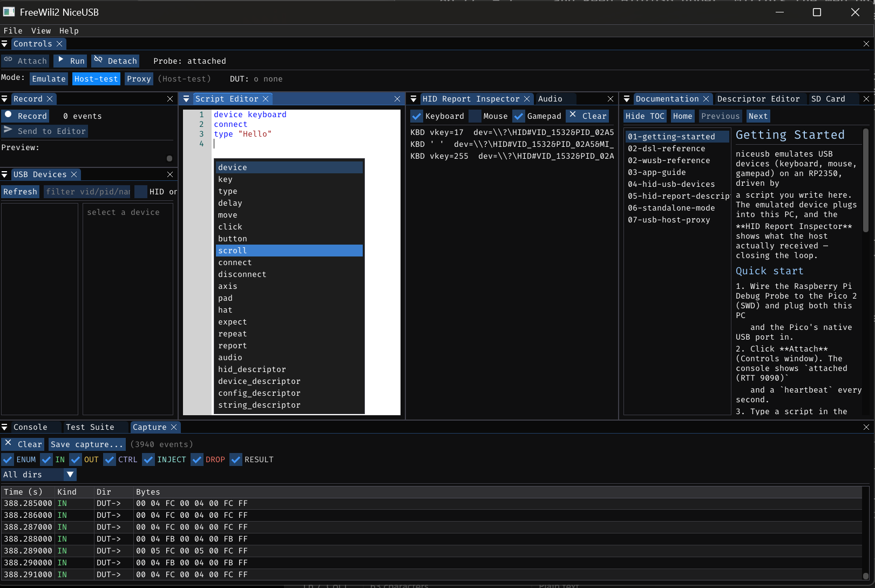875x588 pixels.
Task: Click the Documentation vertical scrollbar
Action: click(866, 180)
